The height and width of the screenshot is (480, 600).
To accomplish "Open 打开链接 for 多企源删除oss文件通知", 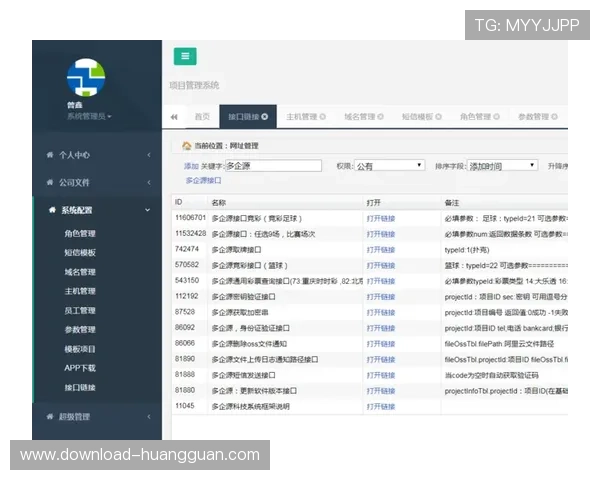I will (381, 344).
